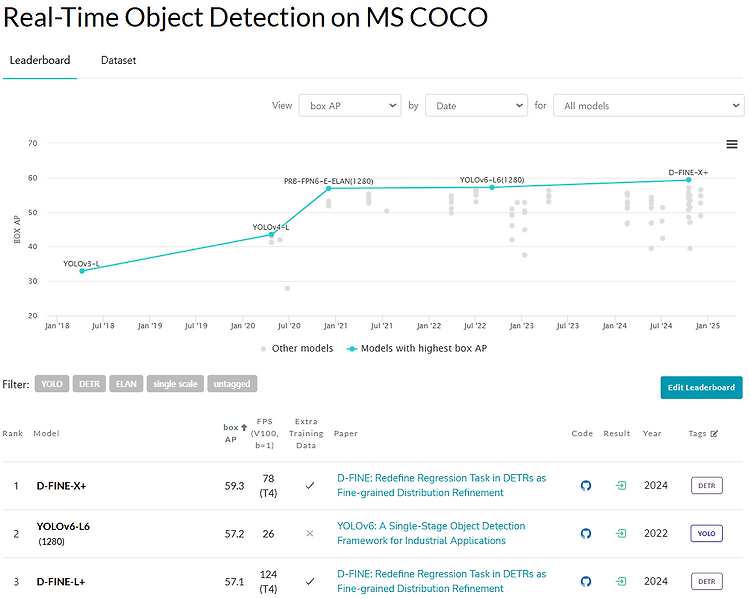The image size is (750, 598).
Task: Switch to the Leaderboard tab
Action: point(40,60)
